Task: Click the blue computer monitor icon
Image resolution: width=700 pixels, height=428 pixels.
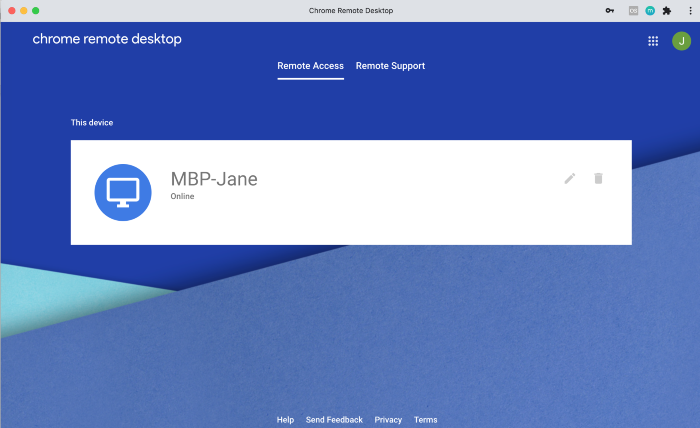Action: coord(123,192)
